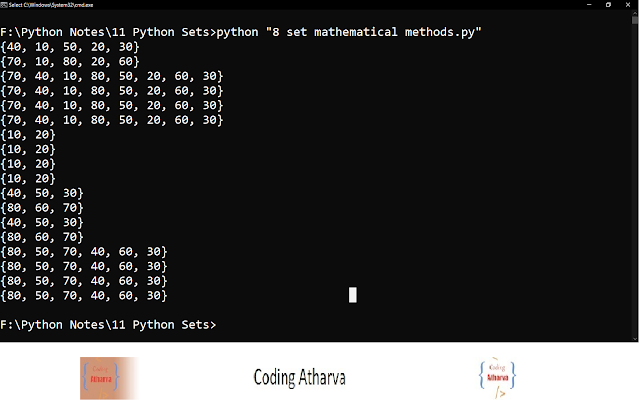Click the first '{40, 50, 30}' output line
This screenshot has width=640, height=403.
[x=42, y=193]
